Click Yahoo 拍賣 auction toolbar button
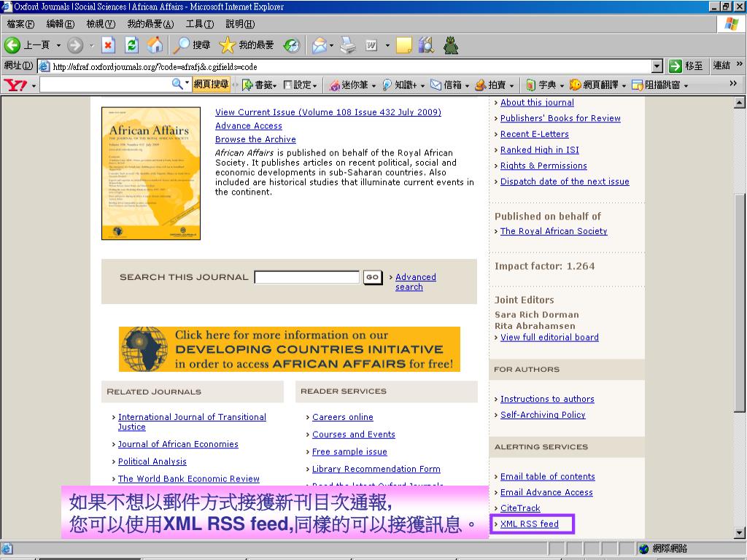 pos(495,85)
